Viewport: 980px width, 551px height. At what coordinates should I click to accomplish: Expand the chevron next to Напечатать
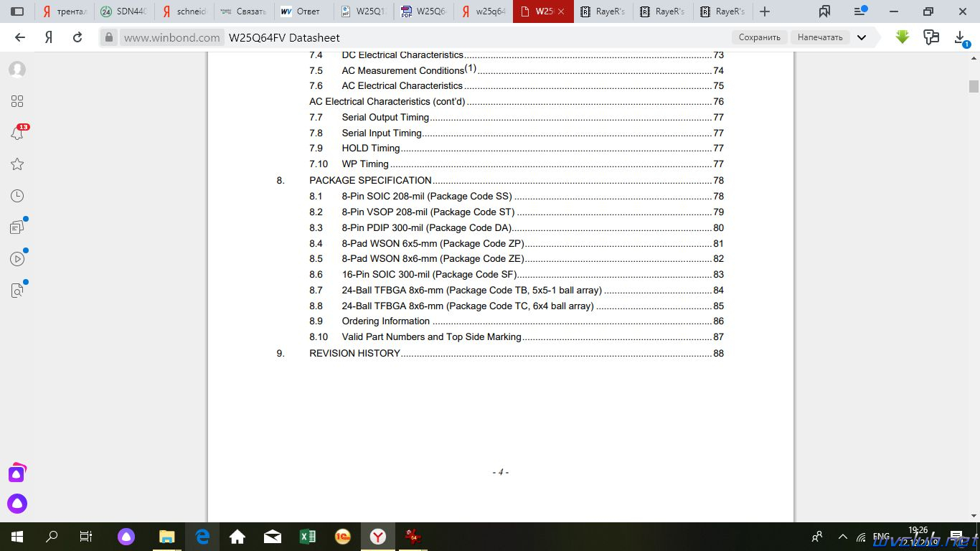[862, 37]
